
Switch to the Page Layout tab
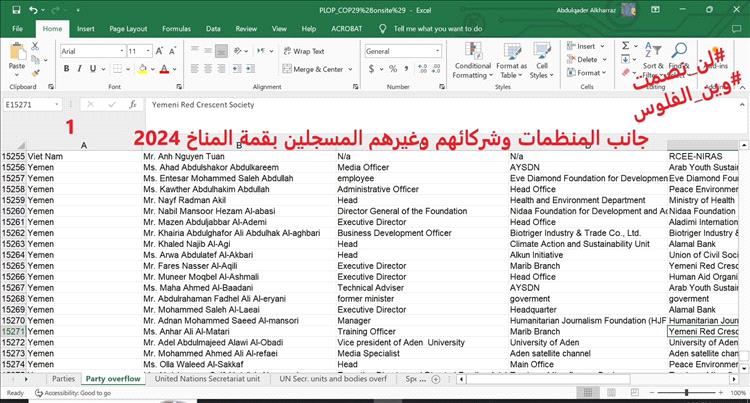click(128, 29)
